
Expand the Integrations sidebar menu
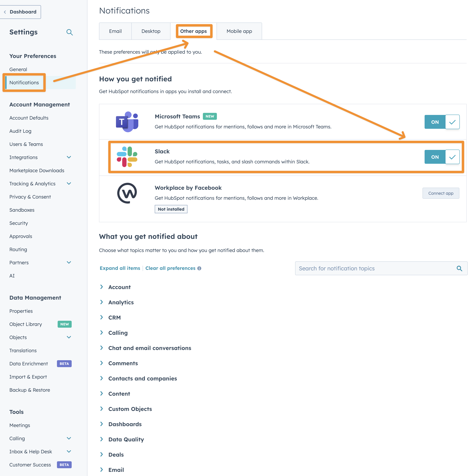[69, 157]
